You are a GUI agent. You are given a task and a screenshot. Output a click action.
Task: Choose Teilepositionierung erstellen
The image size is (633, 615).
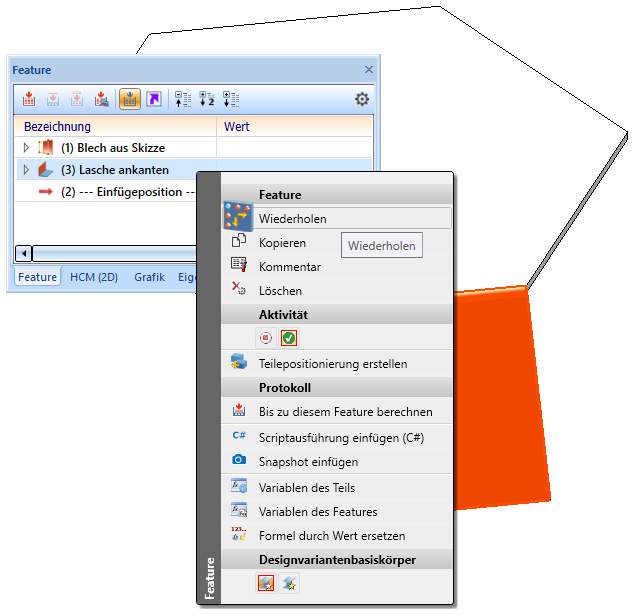click(337, 363)
